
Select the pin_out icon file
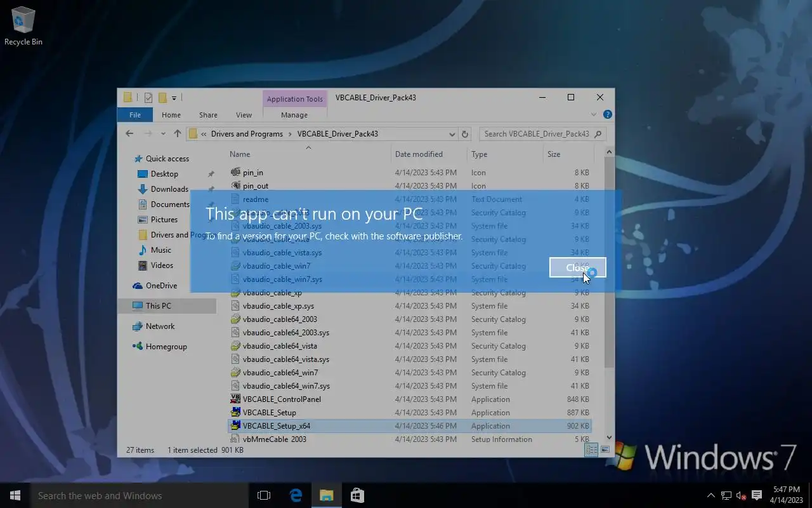pyautogui.click(x=409, y=186)
